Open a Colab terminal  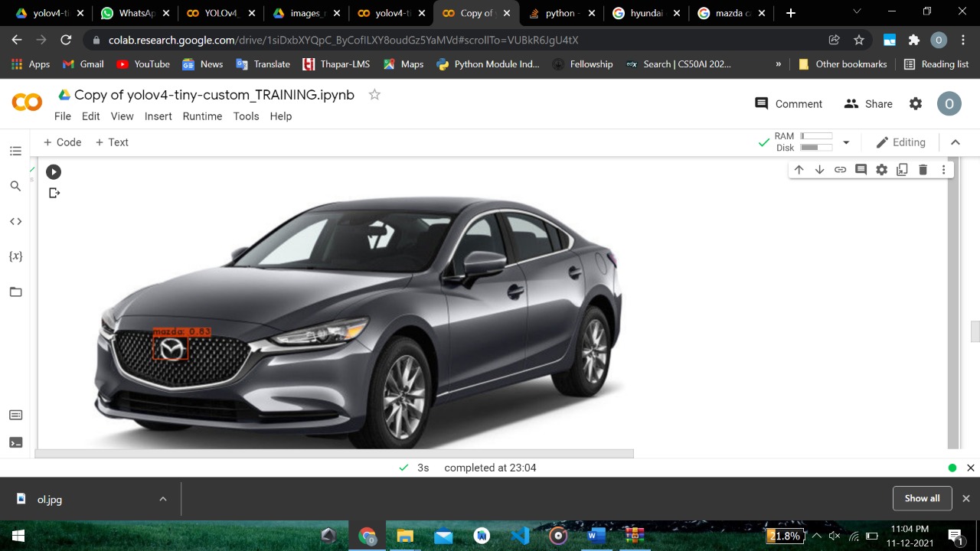pyautogui.click(x=15, y=442)
